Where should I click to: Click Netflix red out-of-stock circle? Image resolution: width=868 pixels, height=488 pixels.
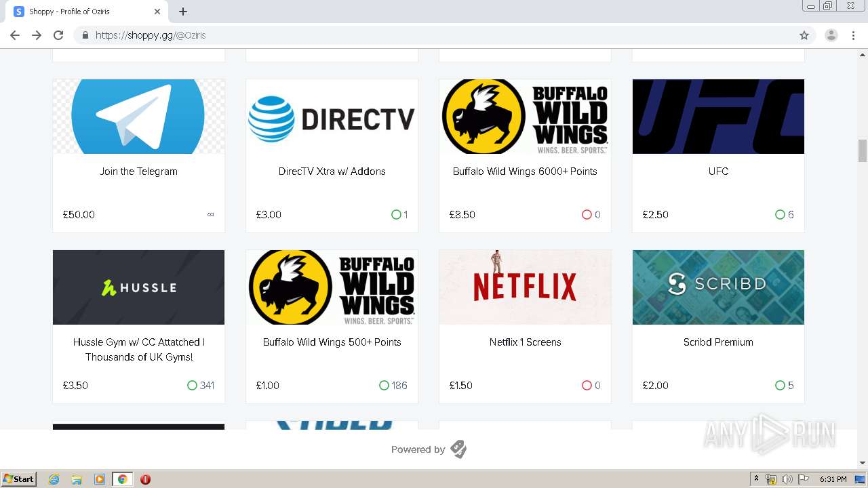[587, 386]
